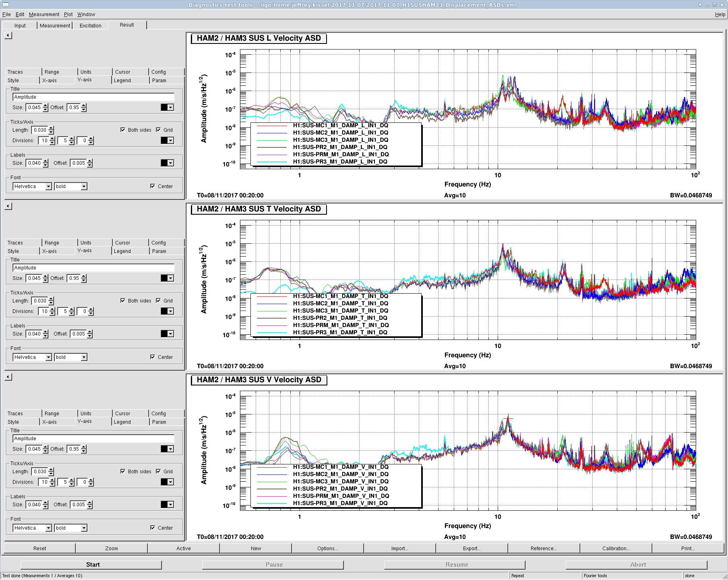Increase labels Size stepper in middle panel

[45, 332]
